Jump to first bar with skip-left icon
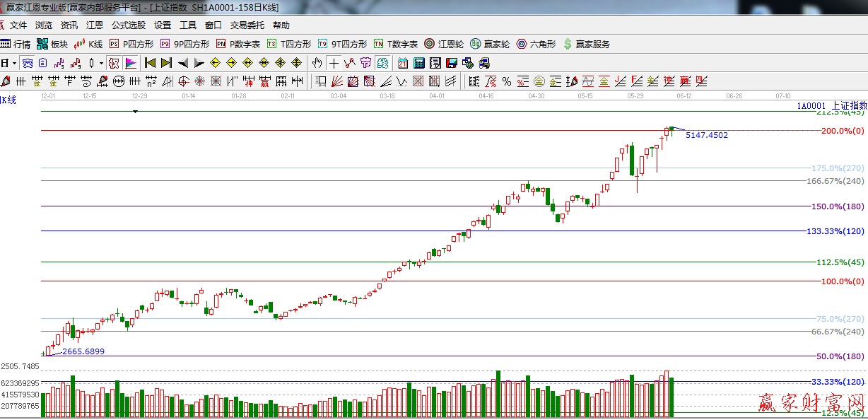 pos(150,63)
